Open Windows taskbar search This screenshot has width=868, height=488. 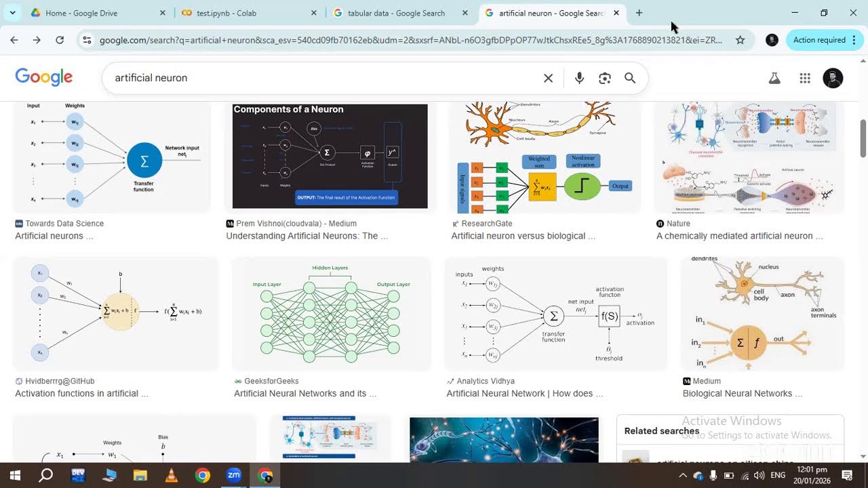click(x=45, y=475)
